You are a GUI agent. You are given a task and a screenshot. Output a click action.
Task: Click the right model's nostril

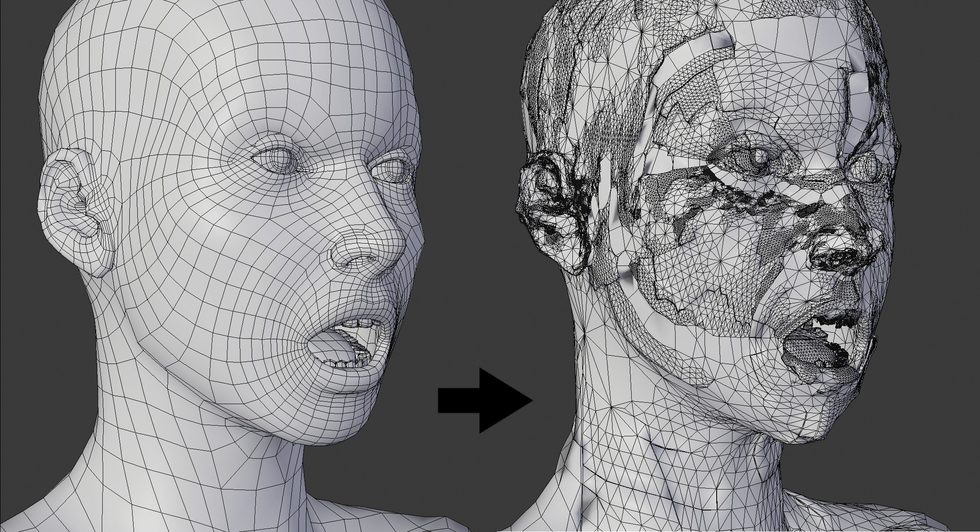(x=838, y=258)
